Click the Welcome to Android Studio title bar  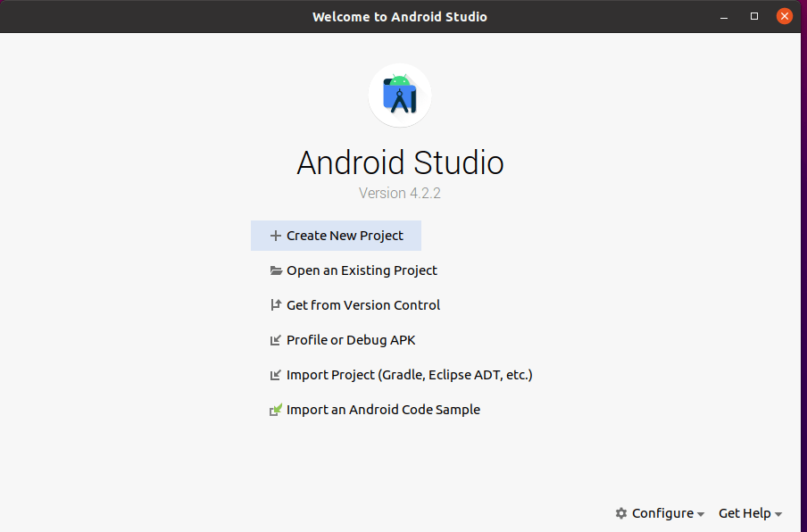[400, 16]
